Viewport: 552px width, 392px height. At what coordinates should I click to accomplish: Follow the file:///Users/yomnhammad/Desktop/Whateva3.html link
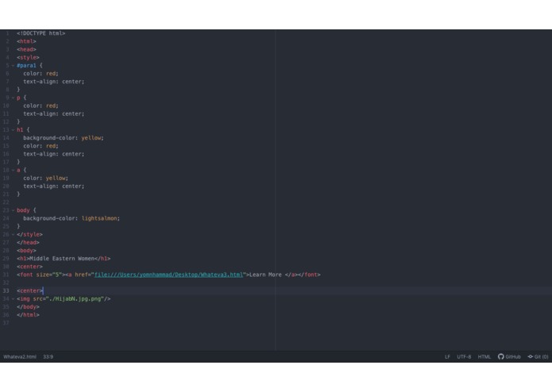tap(168, 275)
